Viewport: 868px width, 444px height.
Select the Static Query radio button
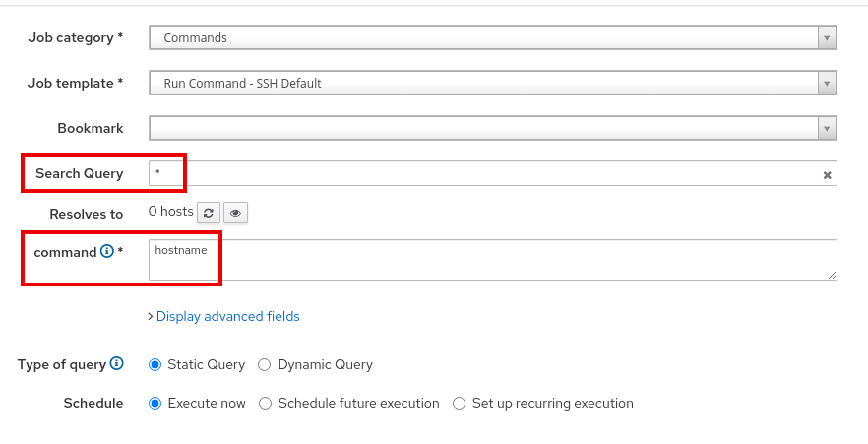(x=155, y=365)
